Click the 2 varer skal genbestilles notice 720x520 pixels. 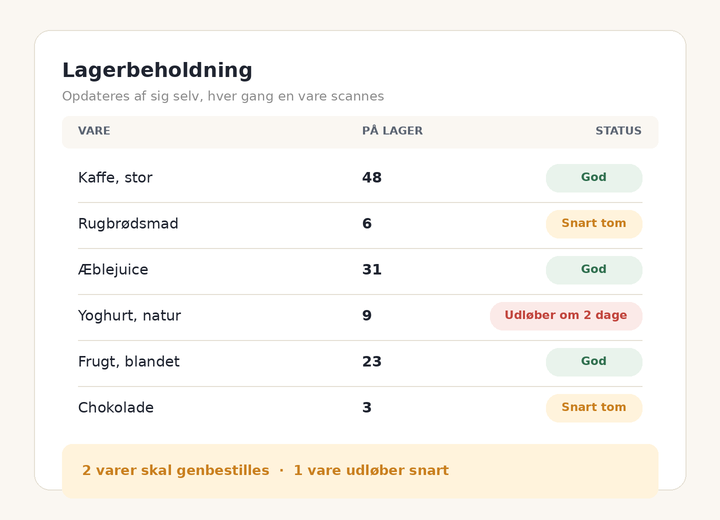[175, 471]
